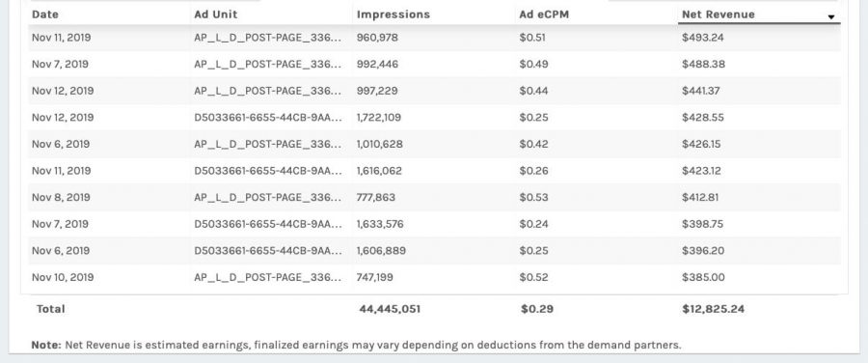
Task: Select the $493.24 net revenue row
Action: tap(435, 38)
